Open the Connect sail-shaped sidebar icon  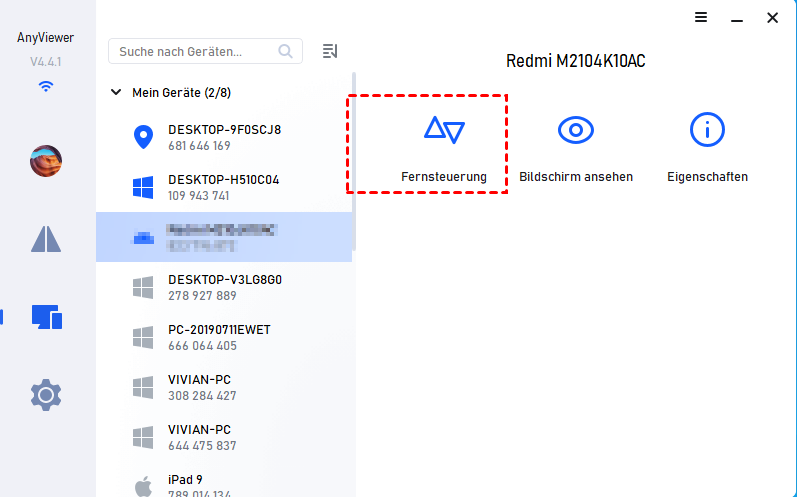click(x=46, y=239)
